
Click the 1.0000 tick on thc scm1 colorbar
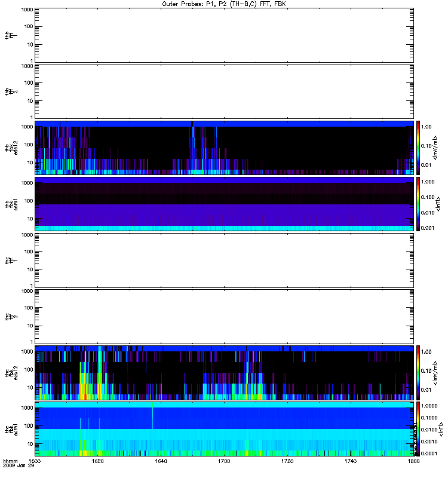[429, 406]
